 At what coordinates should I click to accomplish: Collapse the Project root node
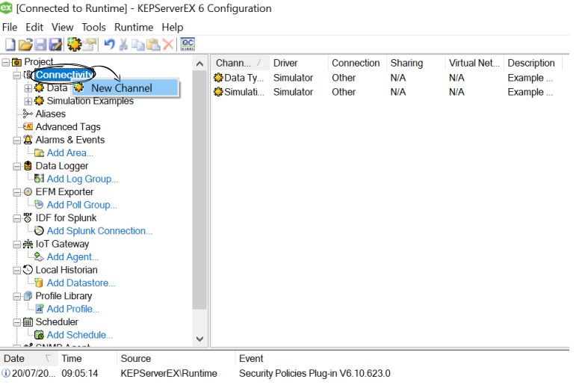coord(7,62)
